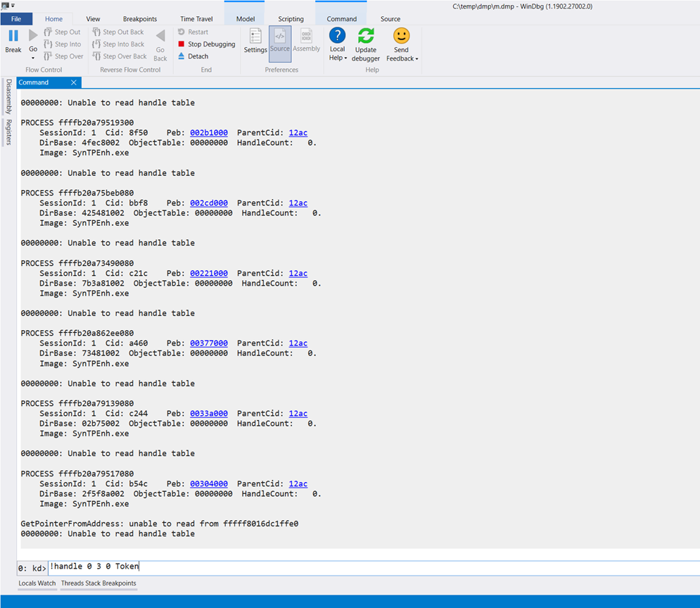Click Step Over Back
This screenshot has width=700, height=608.
(x=119, y=56)
